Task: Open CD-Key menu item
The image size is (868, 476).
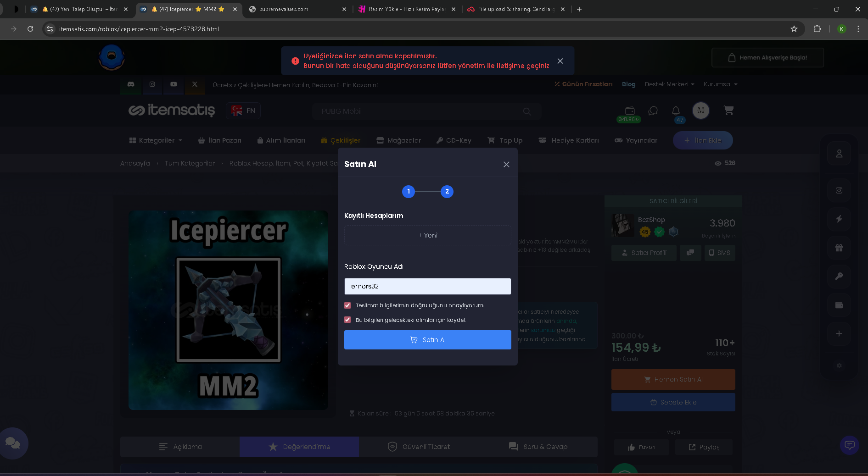Action: point(454,140)
